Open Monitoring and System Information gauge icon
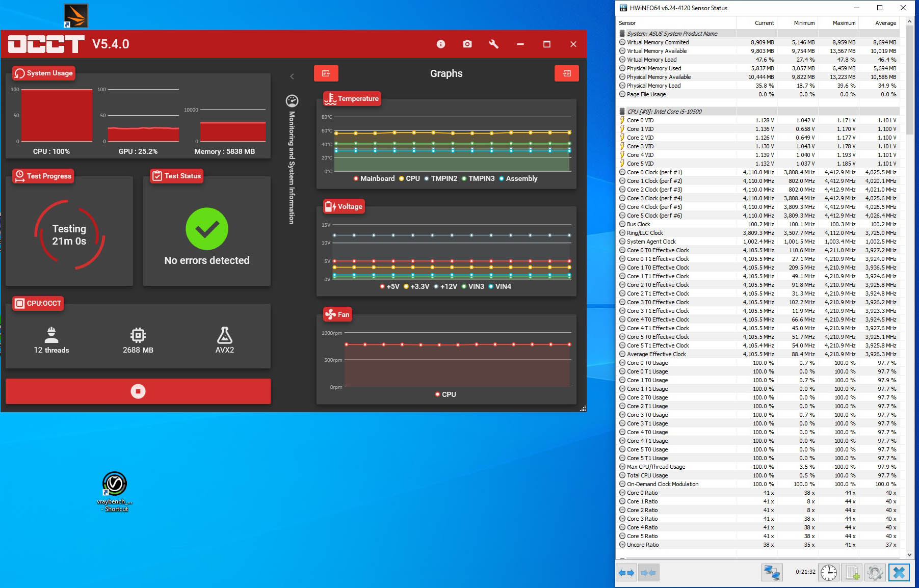The image size is (919, 588). 292,100
